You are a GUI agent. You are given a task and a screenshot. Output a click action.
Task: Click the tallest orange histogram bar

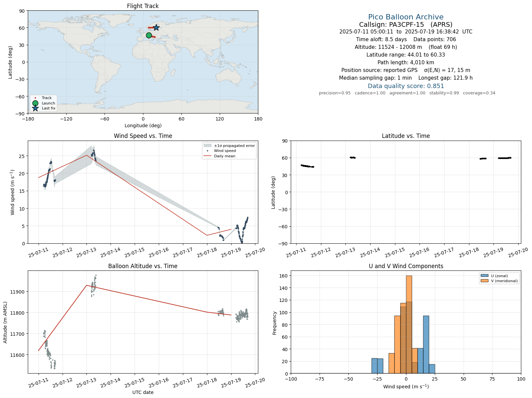pyautogui.click(x=409, y=325)
